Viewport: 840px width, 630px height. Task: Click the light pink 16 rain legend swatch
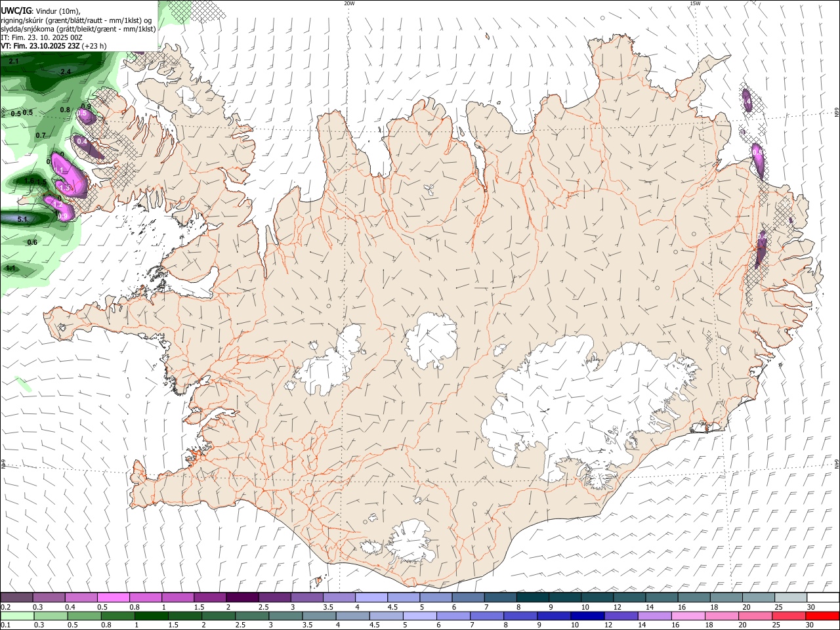(688, 616)
